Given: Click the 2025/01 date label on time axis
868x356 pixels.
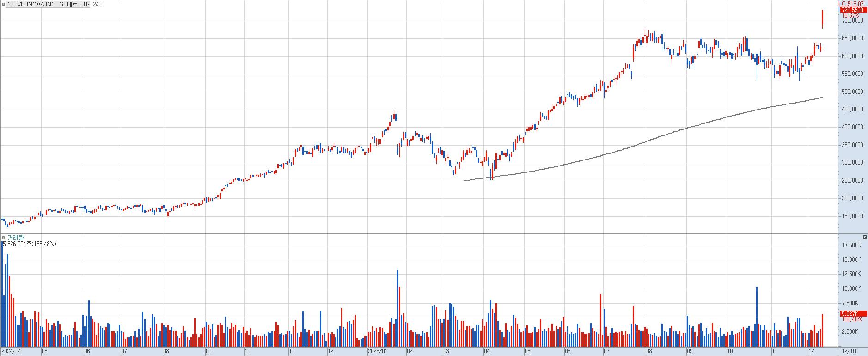Looking at the screenshot, I should 378,351.
